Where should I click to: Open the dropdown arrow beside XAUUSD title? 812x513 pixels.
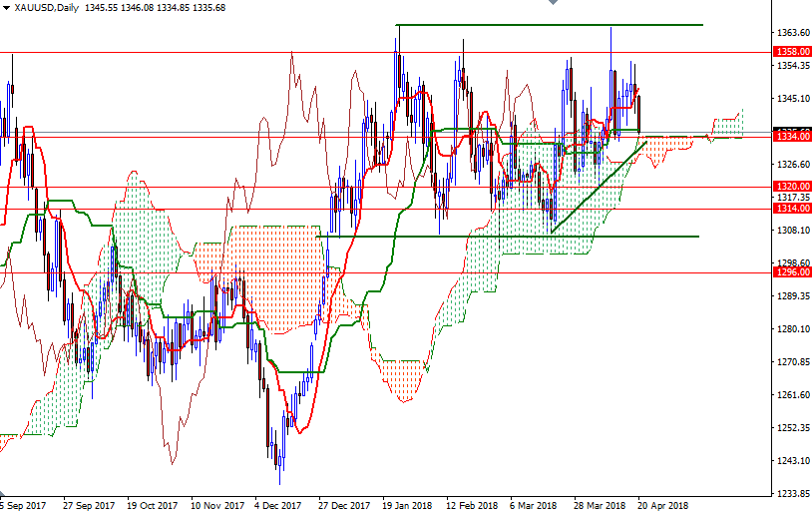click(x=6, y=8)
